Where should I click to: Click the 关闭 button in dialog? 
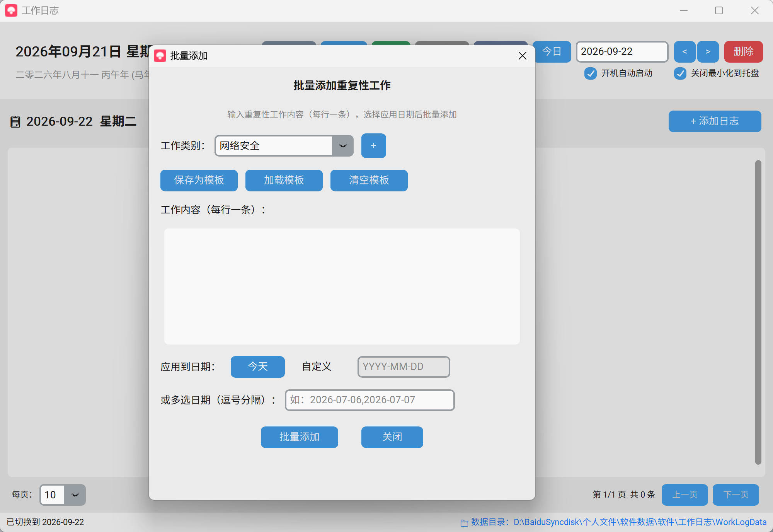[392, 437]
